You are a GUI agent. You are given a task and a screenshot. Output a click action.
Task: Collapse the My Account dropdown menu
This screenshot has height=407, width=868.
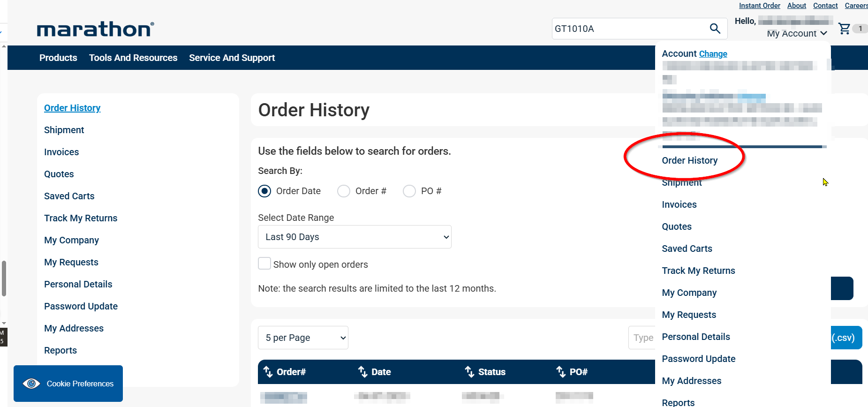[797, 33]
